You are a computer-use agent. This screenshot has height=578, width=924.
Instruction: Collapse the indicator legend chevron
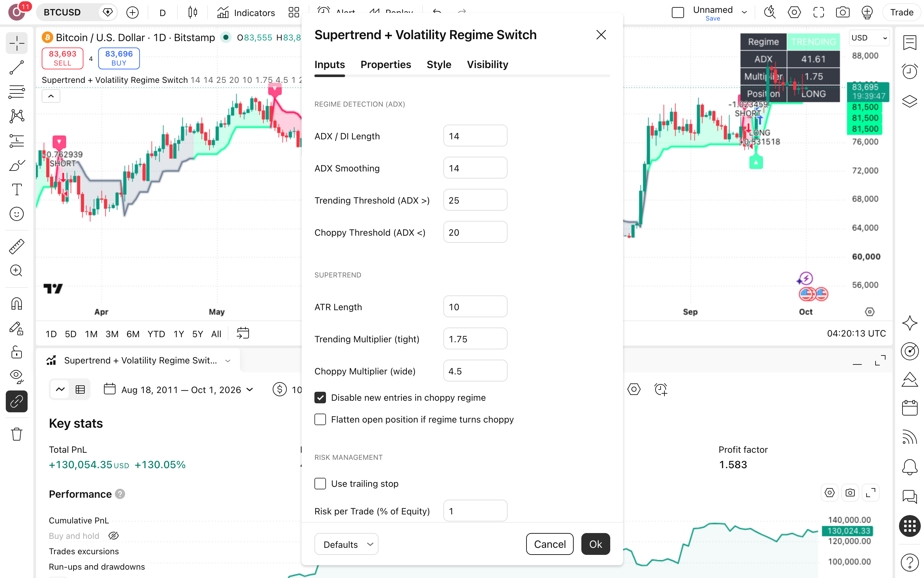point(51,96)
